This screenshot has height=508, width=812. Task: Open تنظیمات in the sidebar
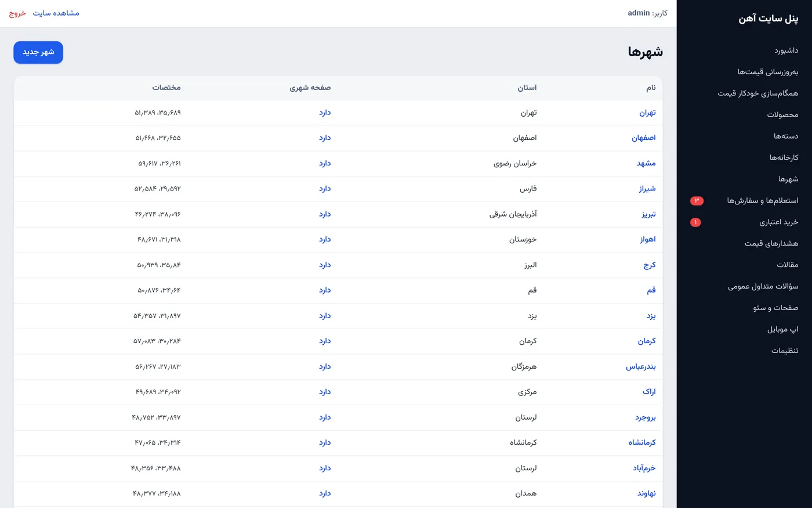(785, 351)
